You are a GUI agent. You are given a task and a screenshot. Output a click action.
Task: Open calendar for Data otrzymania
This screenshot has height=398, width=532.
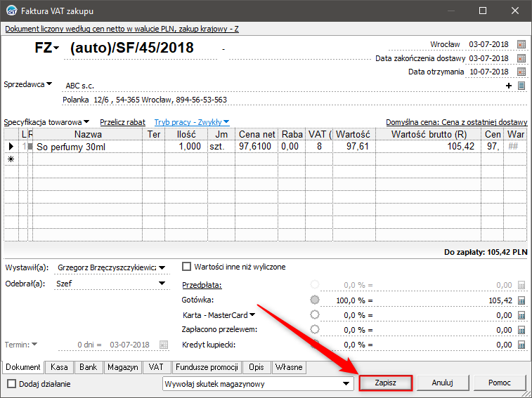pyautogui.click(x=521, y=72)
